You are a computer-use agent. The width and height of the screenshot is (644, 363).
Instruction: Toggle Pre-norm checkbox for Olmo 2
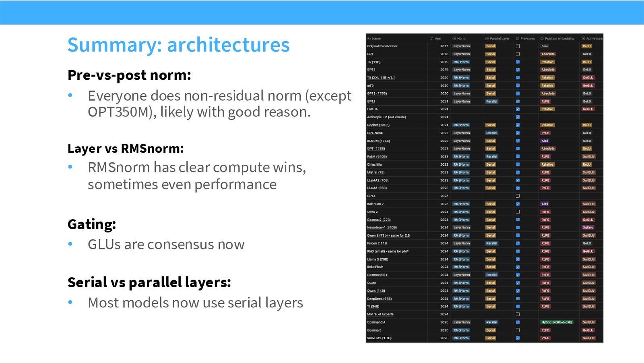tap(518, 212)
